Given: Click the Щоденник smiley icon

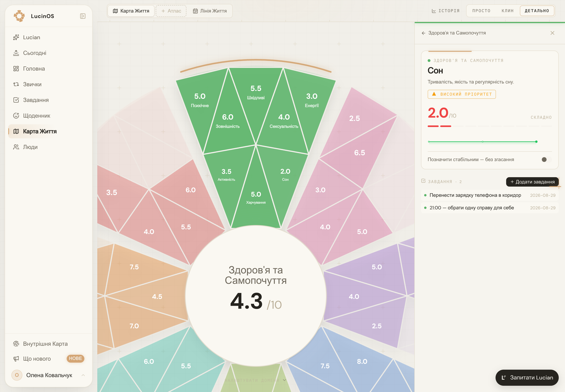Looking at the screenshot, I should (16, 116).
